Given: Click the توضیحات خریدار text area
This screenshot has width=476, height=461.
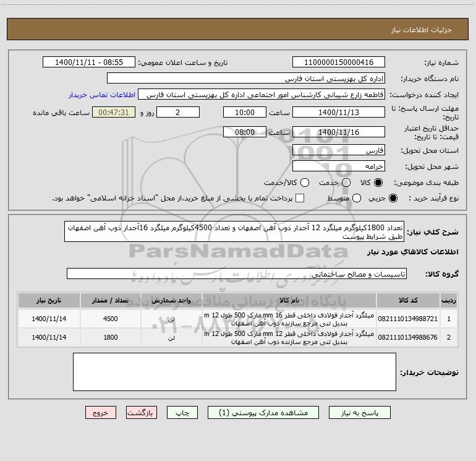Looking at the screenshot, I should (234, 372).
